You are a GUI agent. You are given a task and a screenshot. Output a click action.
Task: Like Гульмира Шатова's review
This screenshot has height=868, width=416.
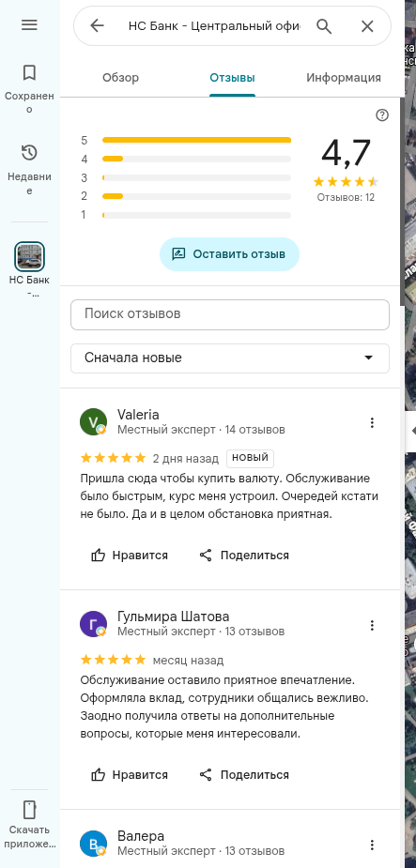click(129, 774)
